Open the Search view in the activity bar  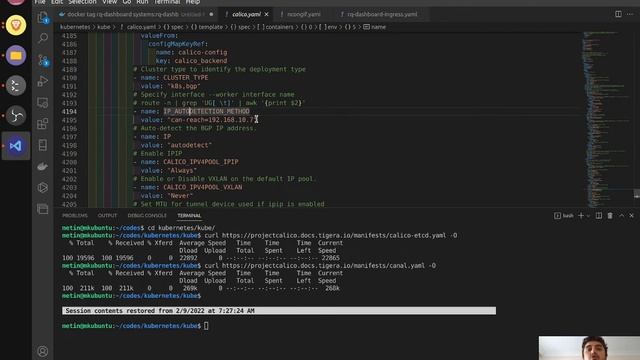[43, 38]
